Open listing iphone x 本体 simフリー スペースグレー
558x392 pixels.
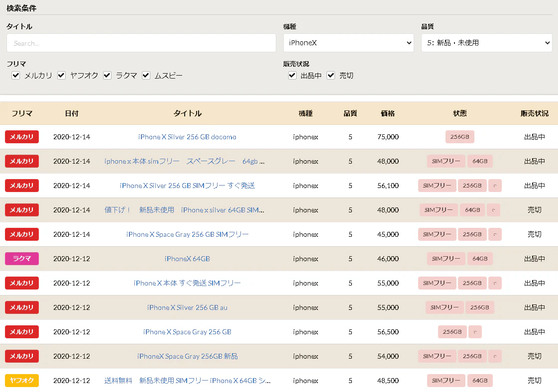tap(184, 161)
